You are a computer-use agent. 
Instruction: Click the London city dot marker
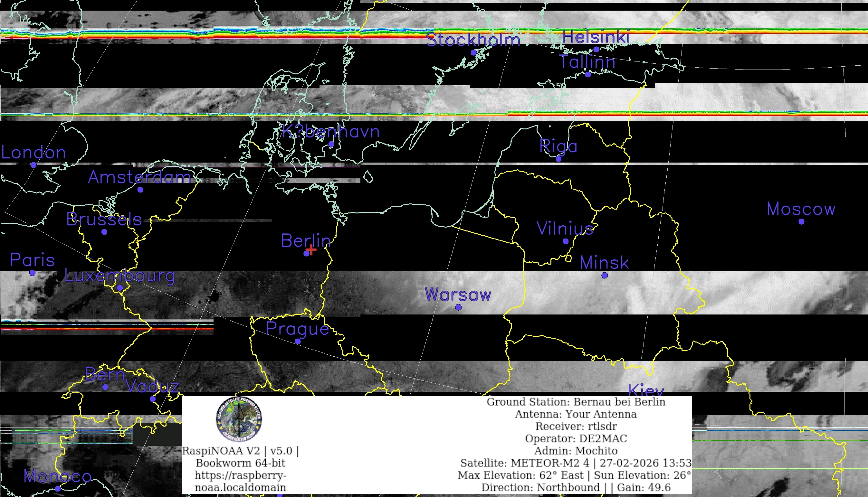click(x=33, y=165)
